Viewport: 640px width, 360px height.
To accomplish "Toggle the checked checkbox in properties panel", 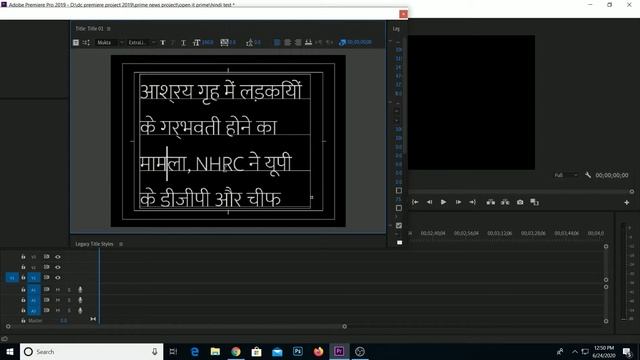I will [399, 225].
